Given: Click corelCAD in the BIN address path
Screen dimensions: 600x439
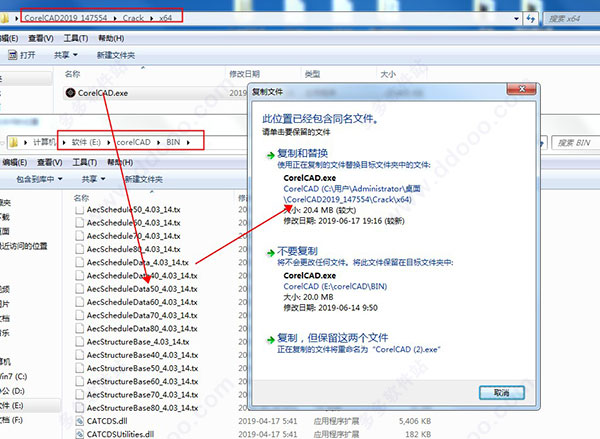Looking at the screenshot, I should 133,142.
